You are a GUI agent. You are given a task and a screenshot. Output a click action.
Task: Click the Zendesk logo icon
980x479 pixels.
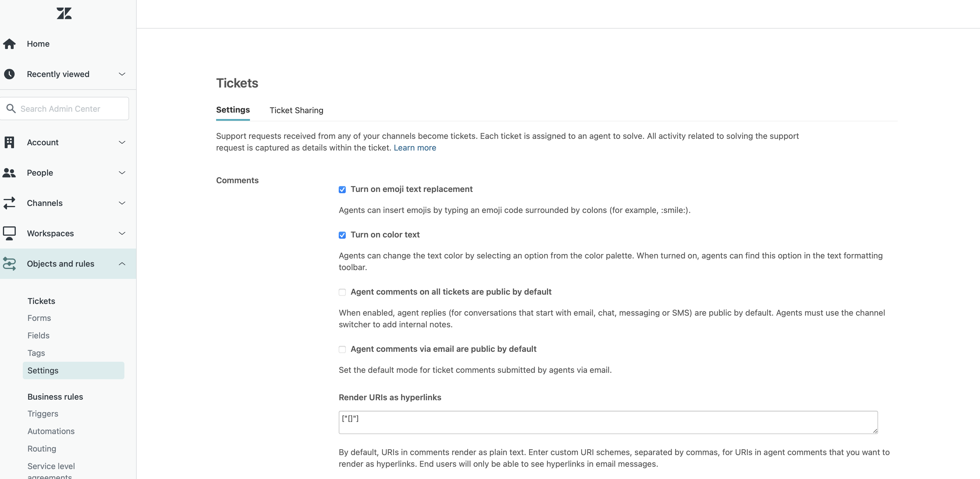(x=64, y=13)
